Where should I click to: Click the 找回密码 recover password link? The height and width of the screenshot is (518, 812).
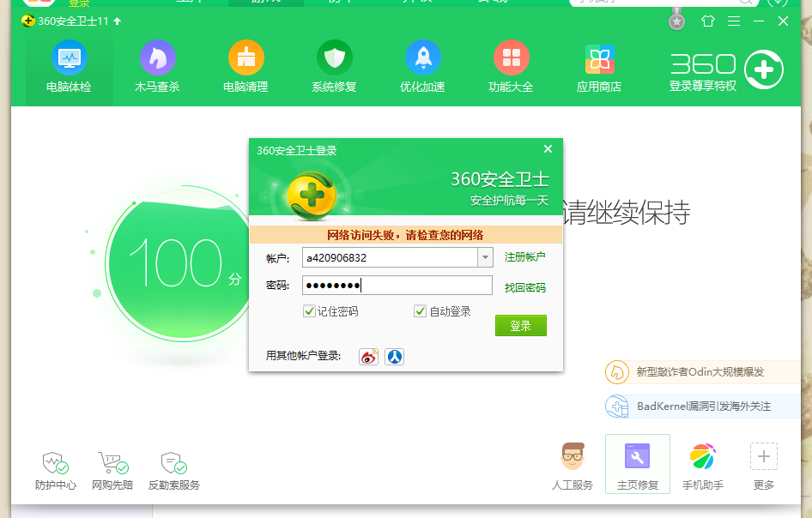tap(525, 287)
